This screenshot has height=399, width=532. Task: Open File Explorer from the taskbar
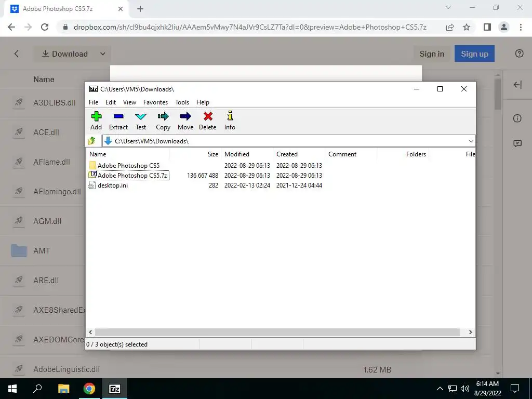coord(63,389)
